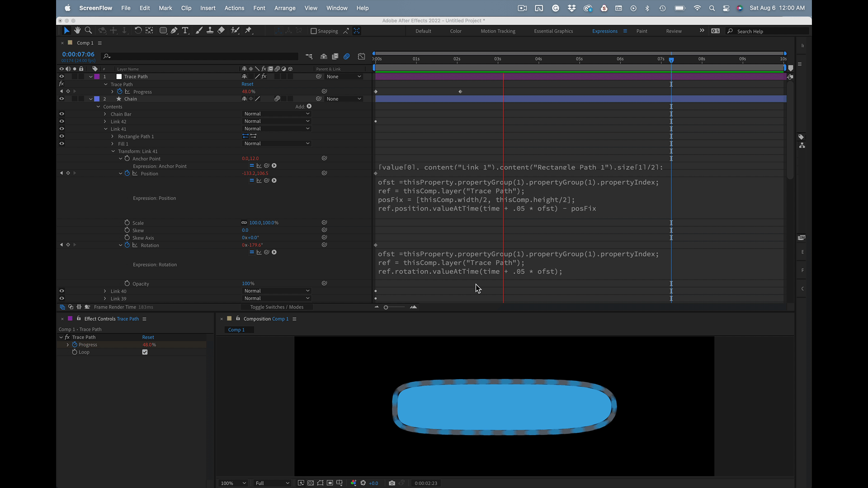
Task: Open the viewer resolution Full dropdown
Action: (272, 483)
